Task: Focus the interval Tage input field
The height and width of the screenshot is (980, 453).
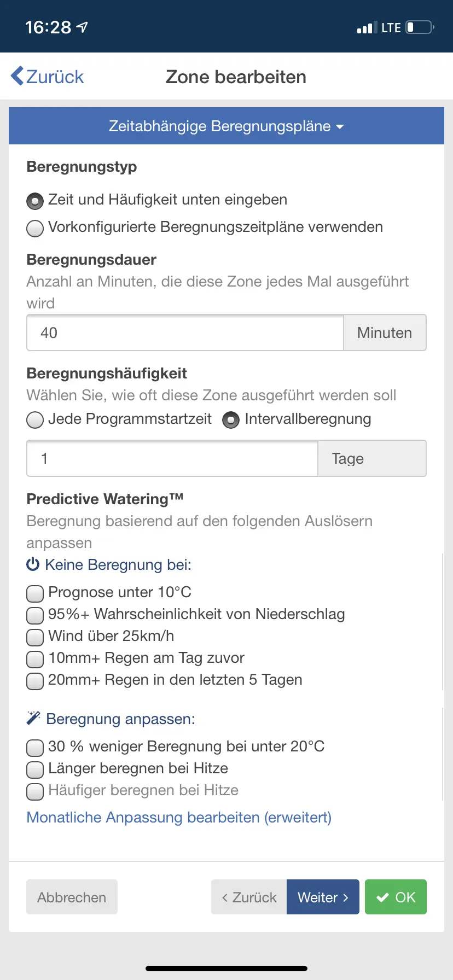Action: pos(172,458)
